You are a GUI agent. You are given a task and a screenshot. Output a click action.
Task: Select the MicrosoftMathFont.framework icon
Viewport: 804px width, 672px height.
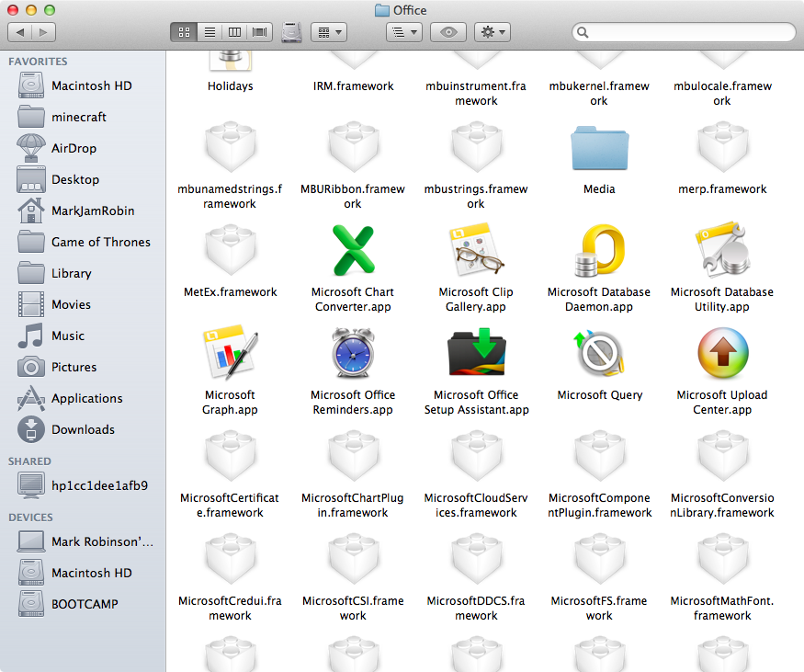coord(722,559)
